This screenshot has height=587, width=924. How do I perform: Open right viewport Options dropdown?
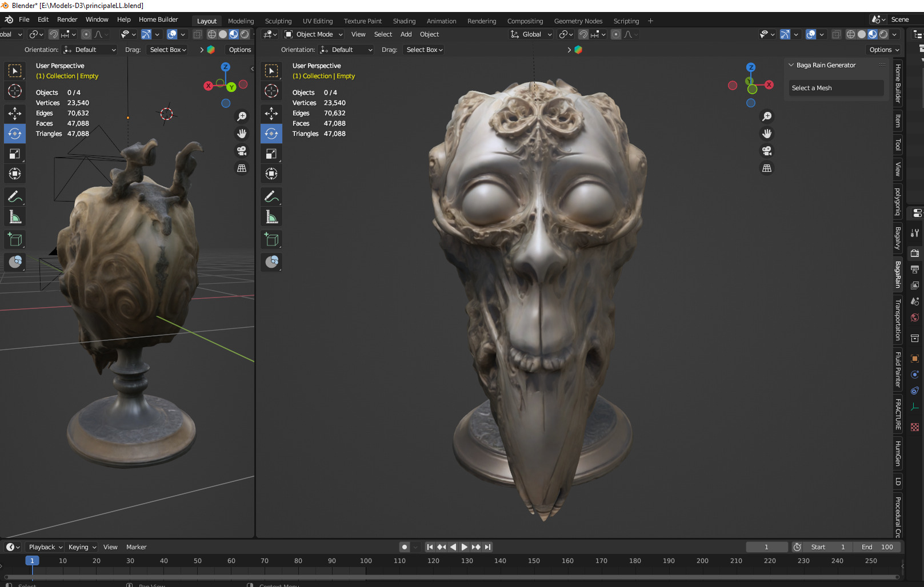pyautogui.click(x=884, y=50)
